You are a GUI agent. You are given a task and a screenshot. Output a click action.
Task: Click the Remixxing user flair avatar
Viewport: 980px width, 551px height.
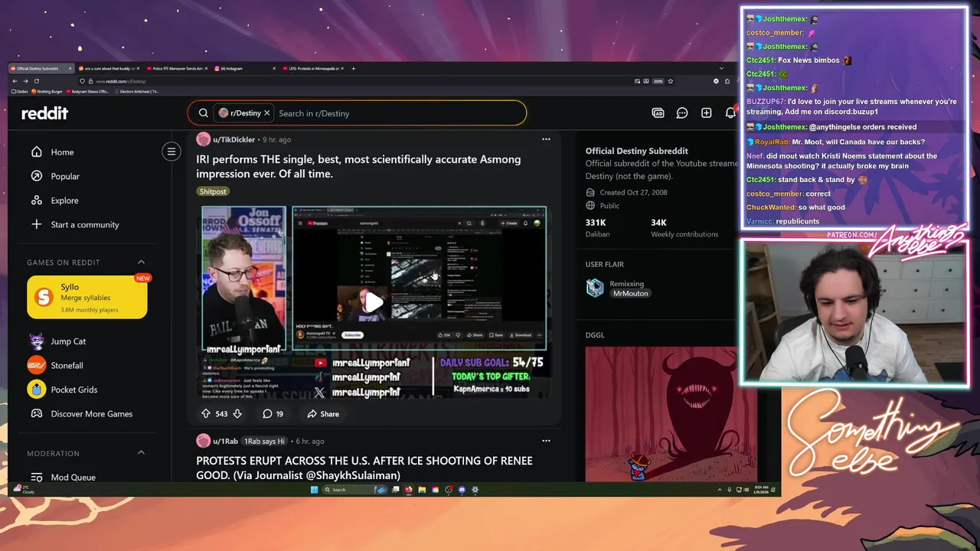(x=595, y=288)
